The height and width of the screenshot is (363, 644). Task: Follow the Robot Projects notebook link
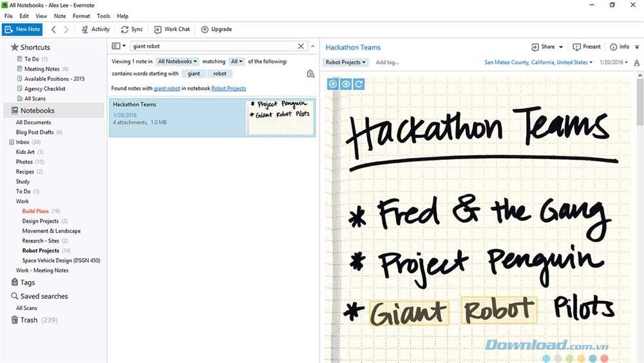[x=229, y=88]
